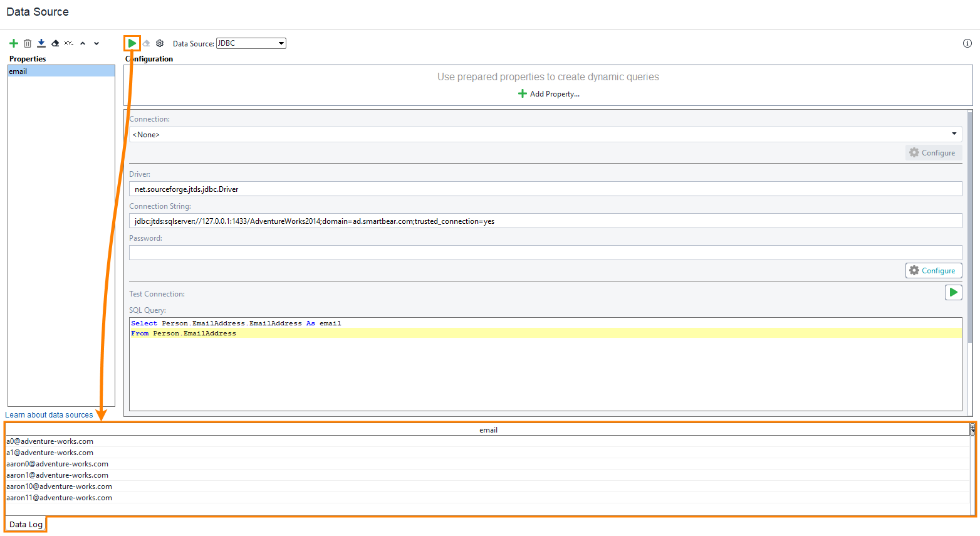Click the Add Property link
This screenshot has height=536, width=980.
548,93
